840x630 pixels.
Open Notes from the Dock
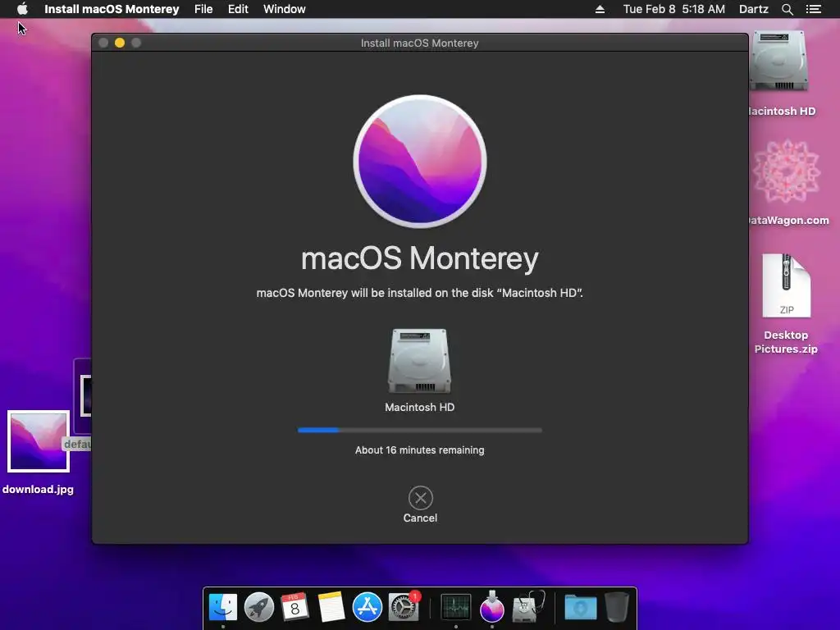click(331, 607)
